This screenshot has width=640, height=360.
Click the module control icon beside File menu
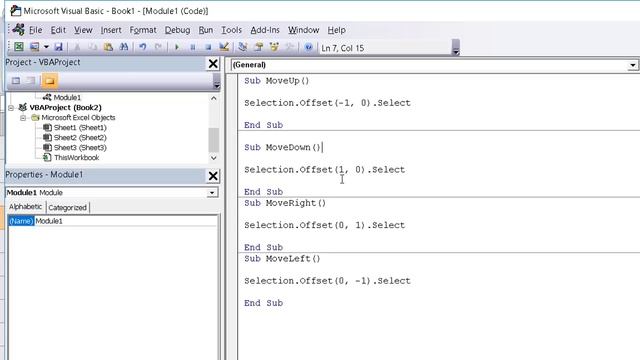coord(19,29)
